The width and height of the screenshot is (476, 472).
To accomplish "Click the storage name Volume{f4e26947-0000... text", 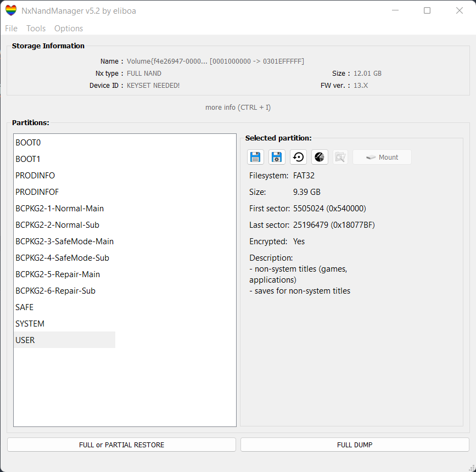I will click(x=215, y=61).
